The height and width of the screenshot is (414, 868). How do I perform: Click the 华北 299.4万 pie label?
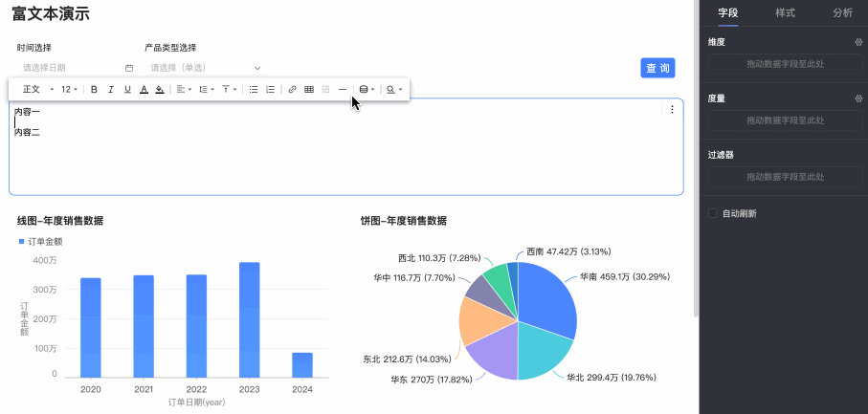(x=612, y=378)
